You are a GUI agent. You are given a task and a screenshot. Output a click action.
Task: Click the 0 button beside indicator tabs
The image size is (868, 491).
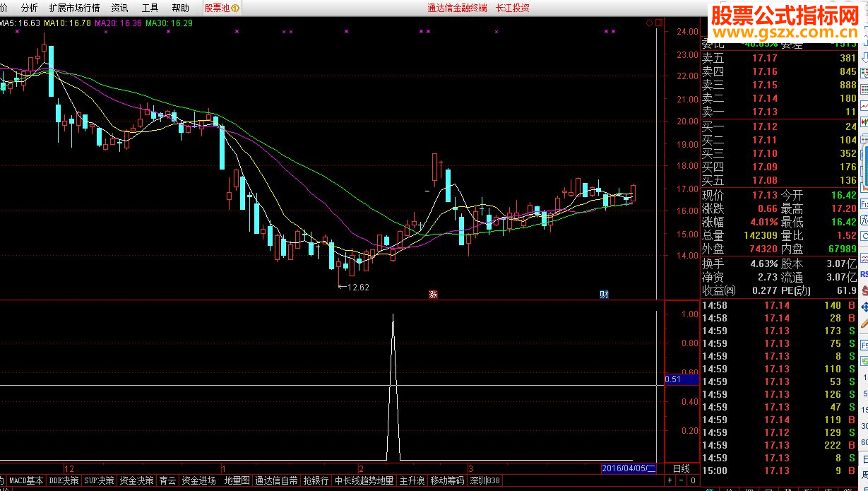click(x=692, y=480)
